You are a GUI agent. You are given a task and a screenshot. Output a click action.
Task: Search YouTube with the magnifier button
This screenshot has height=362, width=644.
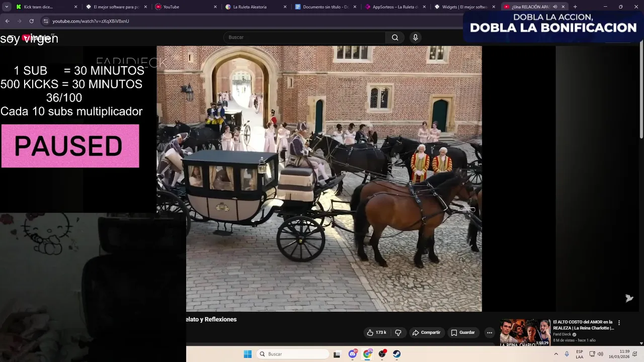(395, 37)
